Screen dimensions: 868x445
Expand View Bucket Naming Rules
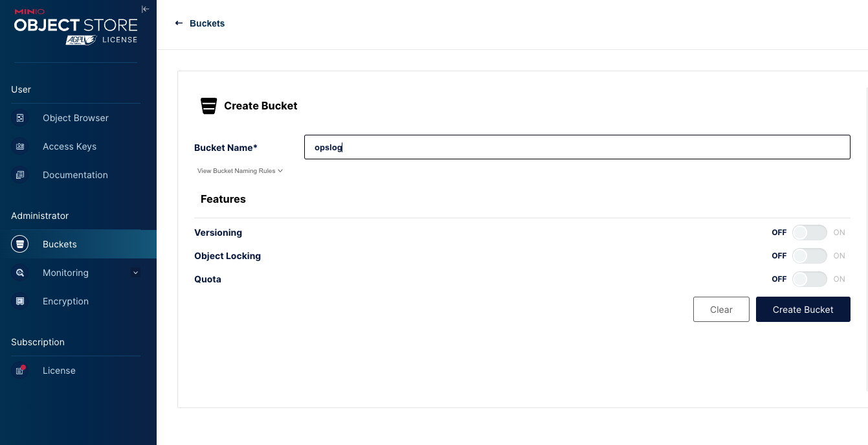[x=240, y=171]
